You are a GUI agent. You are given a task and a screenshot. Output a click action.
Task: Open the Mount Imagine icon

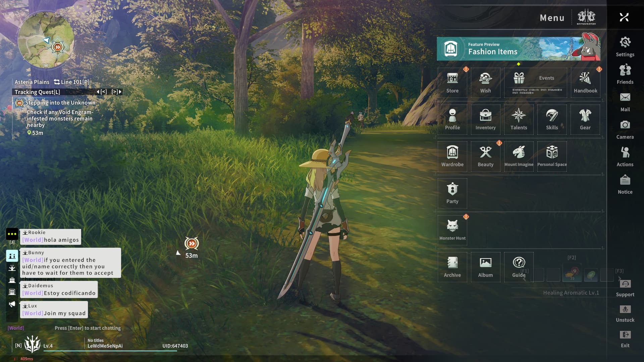point(519,157)
